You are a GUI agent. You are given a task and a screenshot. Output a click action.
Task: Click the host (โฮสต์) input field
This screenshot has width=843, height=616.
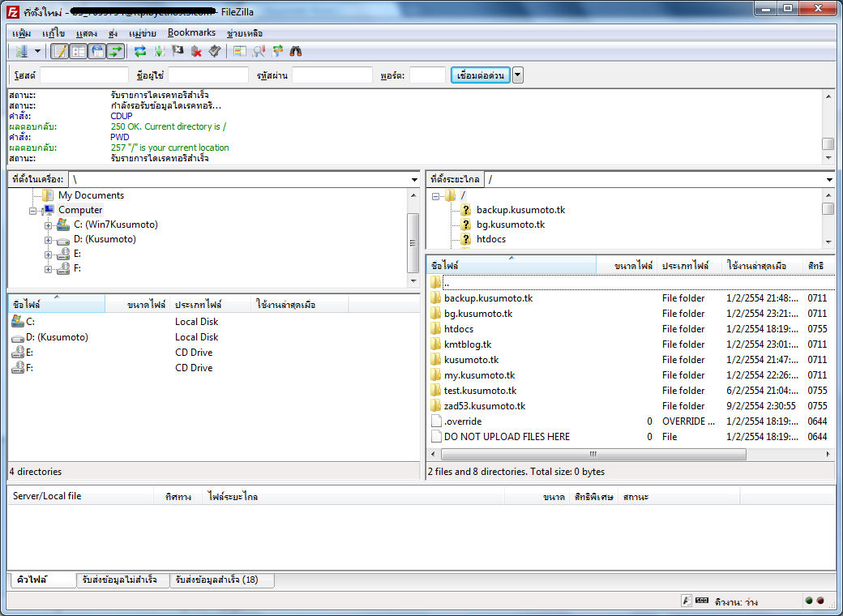(83, 75)
